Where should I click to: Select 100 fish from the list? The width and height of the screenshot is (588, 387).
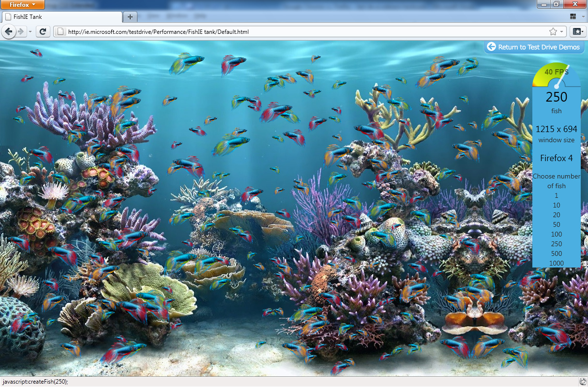[x=557, y=234]
